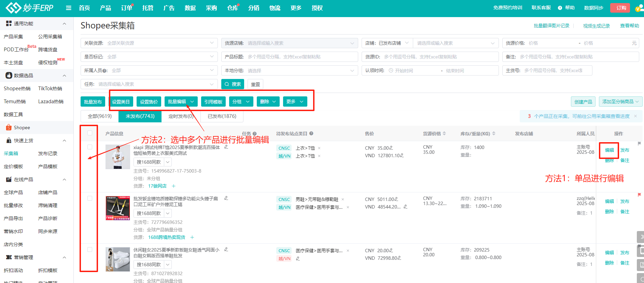The height and width of the screenshot is (283, 644).
Task: Click the 批量发布 button
Action: (93, 102)
